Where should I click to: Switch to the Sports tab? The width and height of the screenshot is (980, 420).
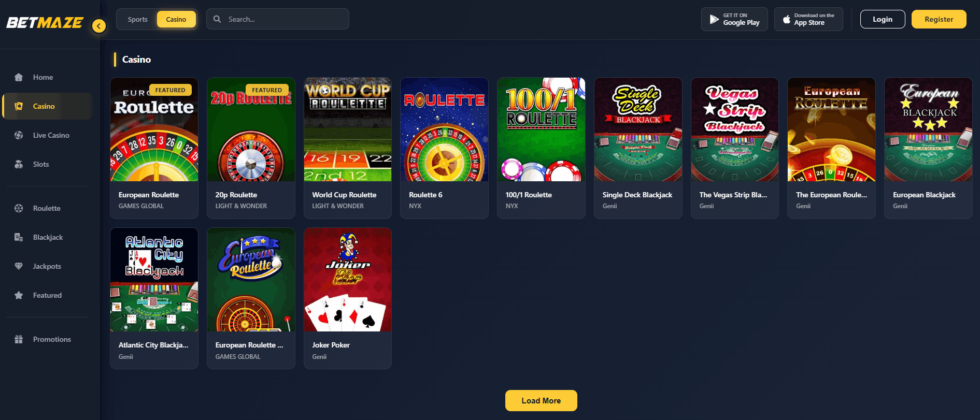point(137,20)
